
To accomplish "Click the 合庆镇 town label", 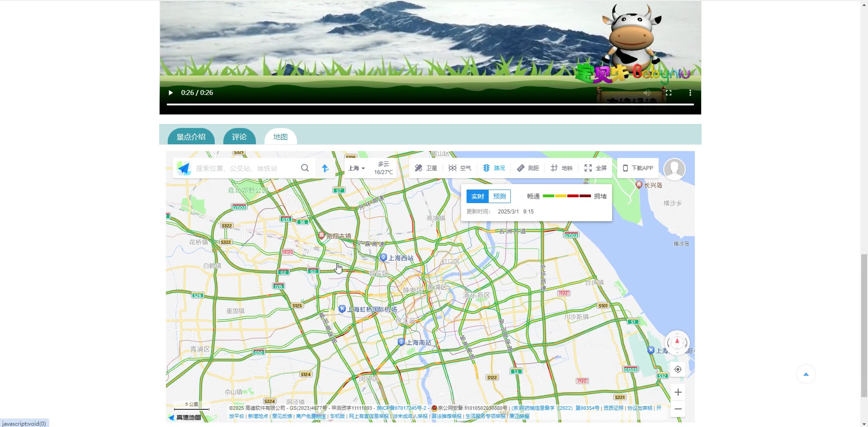I will (x=594, y=282).
